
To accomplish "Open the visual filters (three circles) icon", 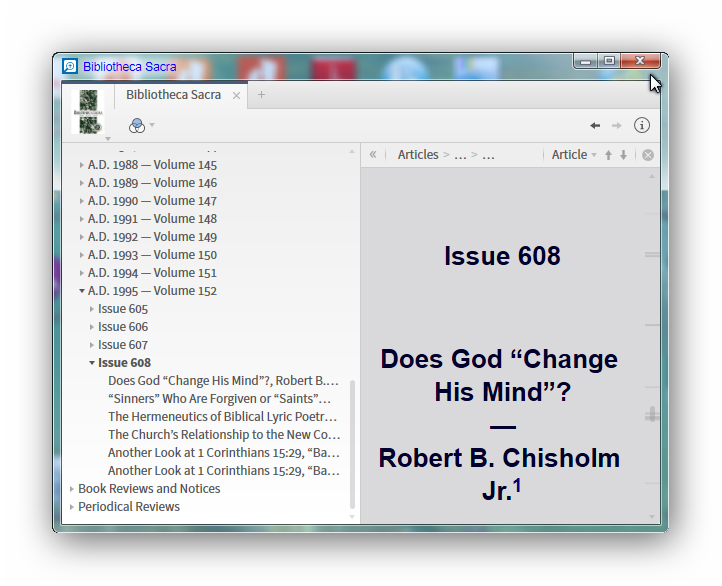I will (137, 125).
